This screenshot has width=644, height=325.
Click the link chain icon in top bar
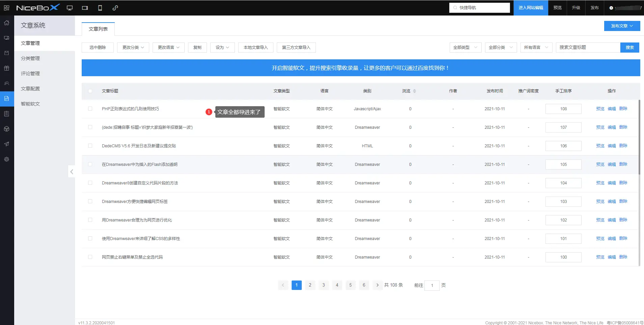click(x=115, y=8)
